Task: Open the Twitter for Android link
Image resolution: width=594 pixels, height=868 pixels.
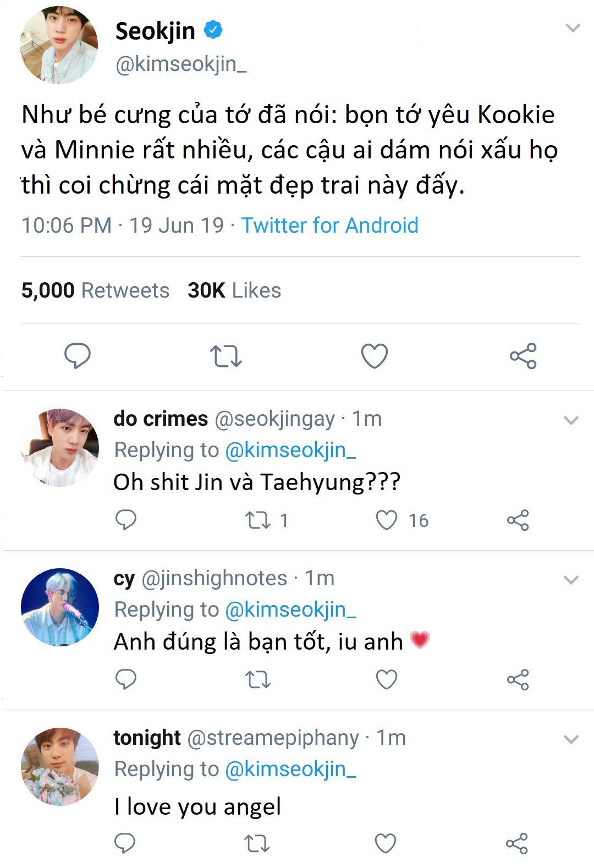Action: click(x=329, y=226)
